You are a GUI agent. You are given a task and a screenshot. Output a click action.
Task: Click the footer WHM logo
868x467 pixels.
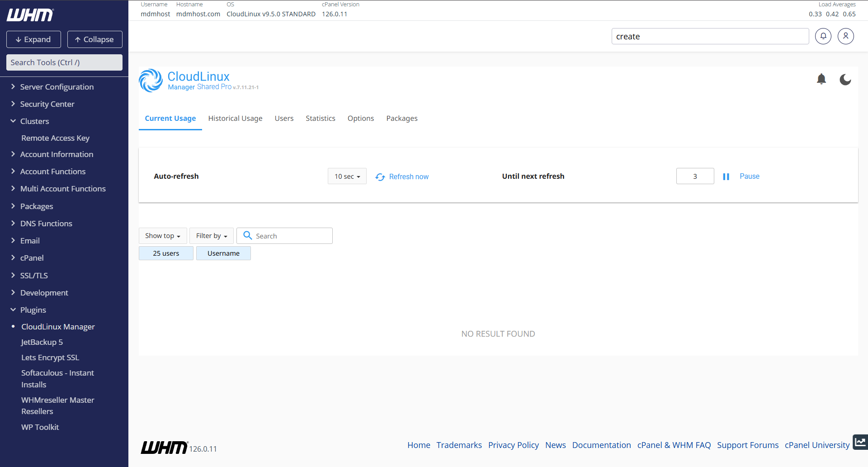click(164, 448)
